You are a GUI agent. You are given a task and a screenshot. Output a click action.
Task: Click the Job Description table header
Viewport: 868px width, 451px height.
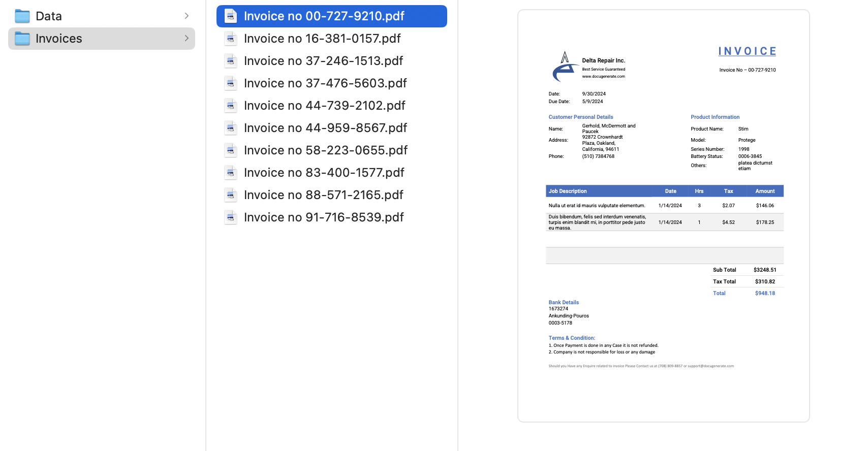coord(568,191)
